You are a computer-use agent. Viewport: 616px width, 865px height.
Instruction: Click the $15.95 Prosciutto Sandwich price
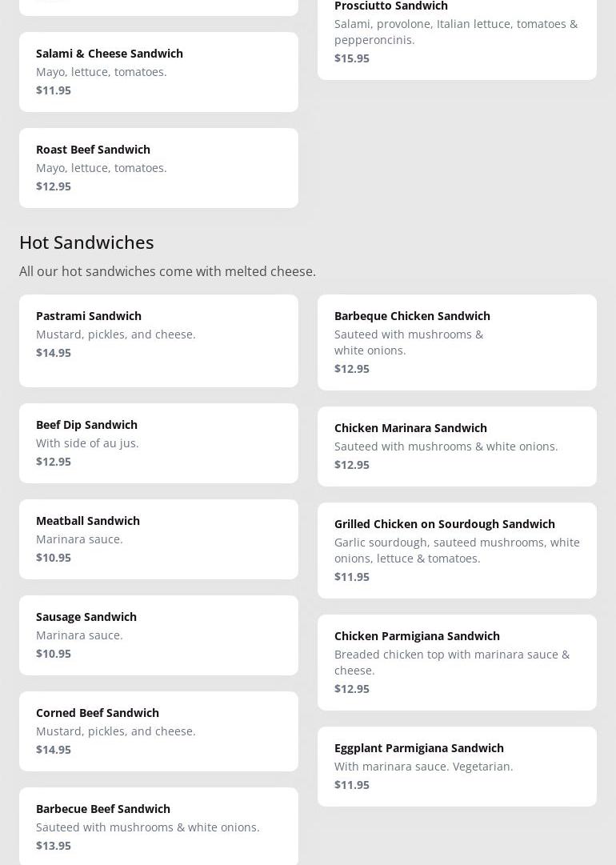pyautogui.click(x=352, y=58)
